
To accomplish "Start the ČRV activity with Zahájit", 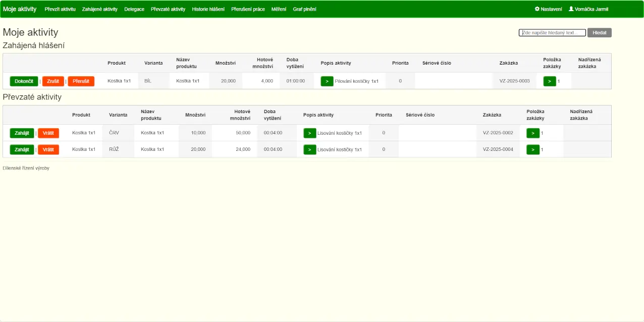I will tap(22, 133).
